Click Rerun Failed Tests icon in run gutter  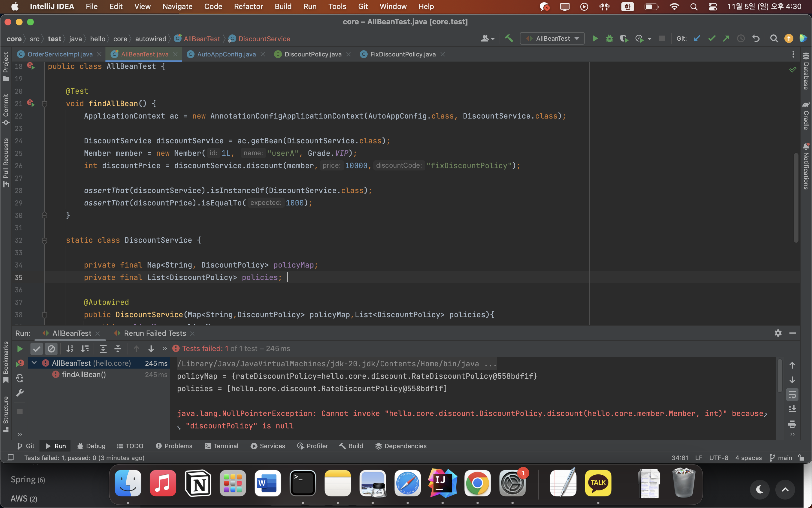(x=20, y=363)
